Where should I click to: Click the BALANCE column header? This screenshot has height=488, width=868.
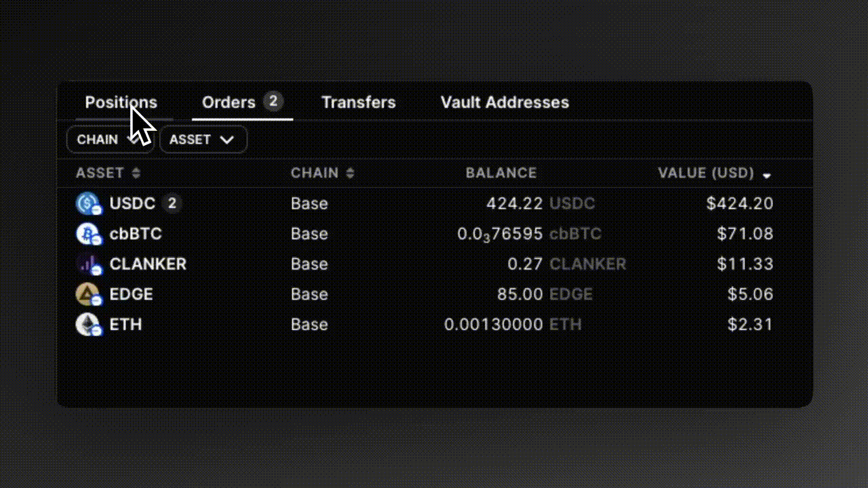(x=501, y=174)
